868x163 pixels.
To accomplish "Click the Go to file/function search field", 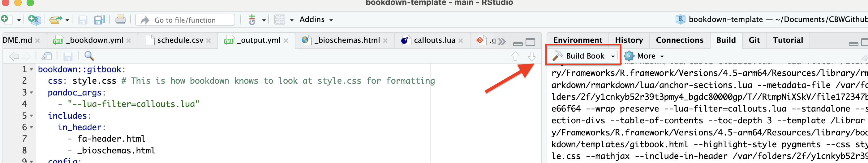I will click(185, 20).
